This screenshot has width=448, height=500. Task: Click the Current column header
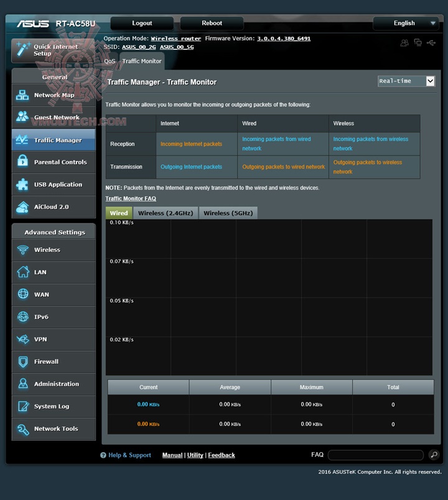(x=148, y=387)
